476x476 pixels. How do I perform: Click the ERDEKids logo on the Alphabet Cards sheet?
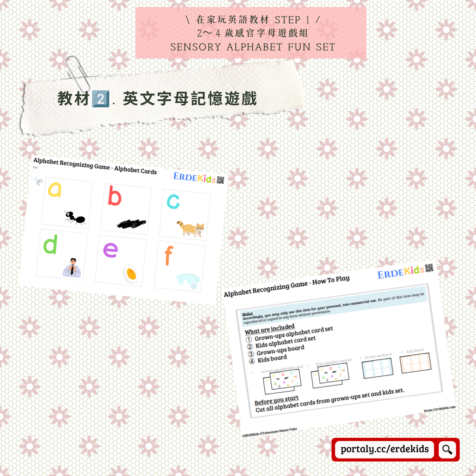coord(194,178)
